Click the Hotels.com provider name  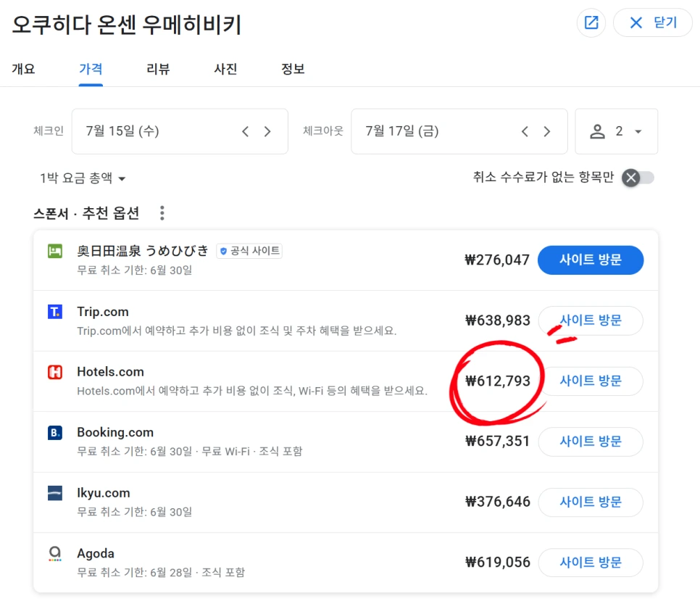point(110,372)
